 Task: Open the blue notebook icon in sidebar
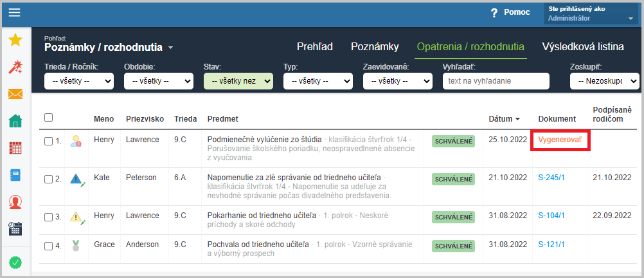[x=15, y=175]
